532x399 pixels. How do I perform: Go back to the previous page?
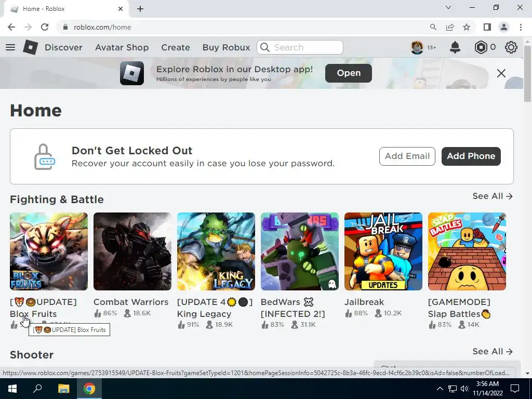click(x=11, y=27)
